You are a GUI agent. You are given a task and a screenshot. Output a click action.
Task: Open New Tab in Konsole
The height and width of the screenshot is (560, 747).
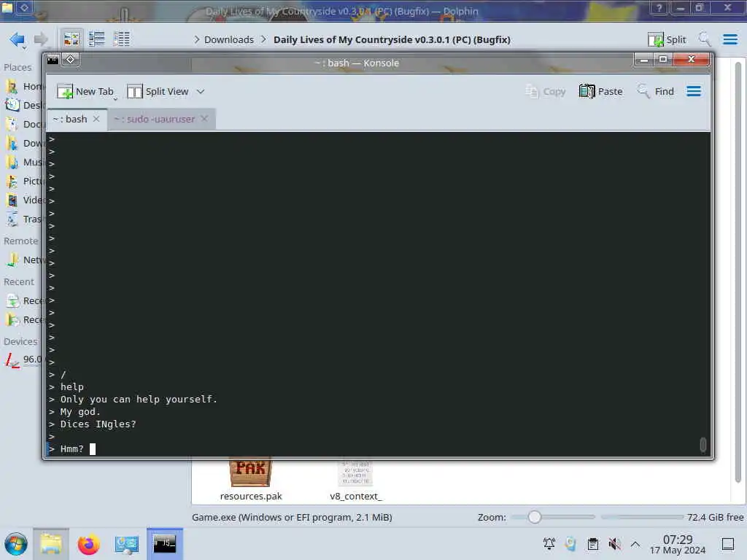coord(86,91)
